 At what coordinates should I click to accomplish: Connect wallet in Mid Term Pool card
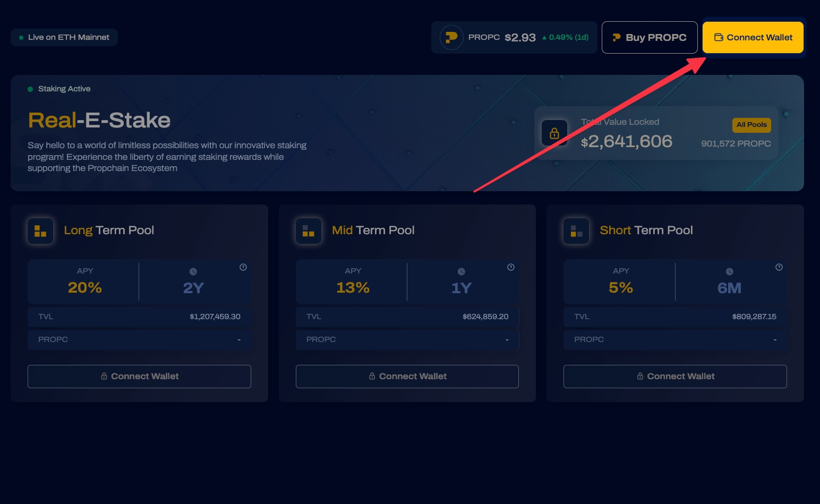[x=407, y=377]
